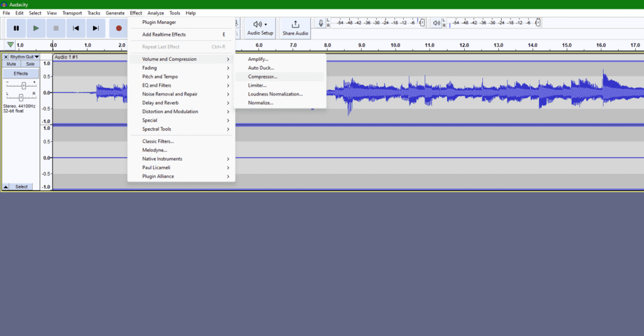
Task: Open the Select menu
Action: click(x=35, y=13)
